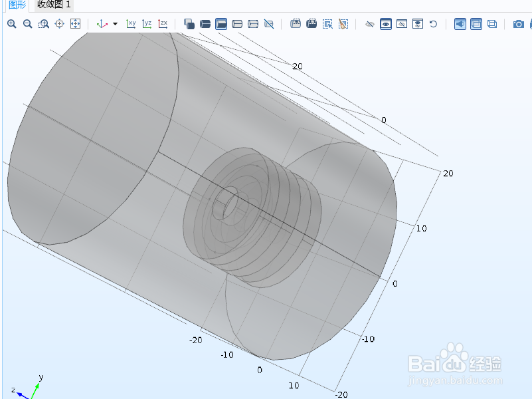Click the dark Deselect Box icon
The height and width of the screenshot is (399, 532).
click(x=311, y=24)
